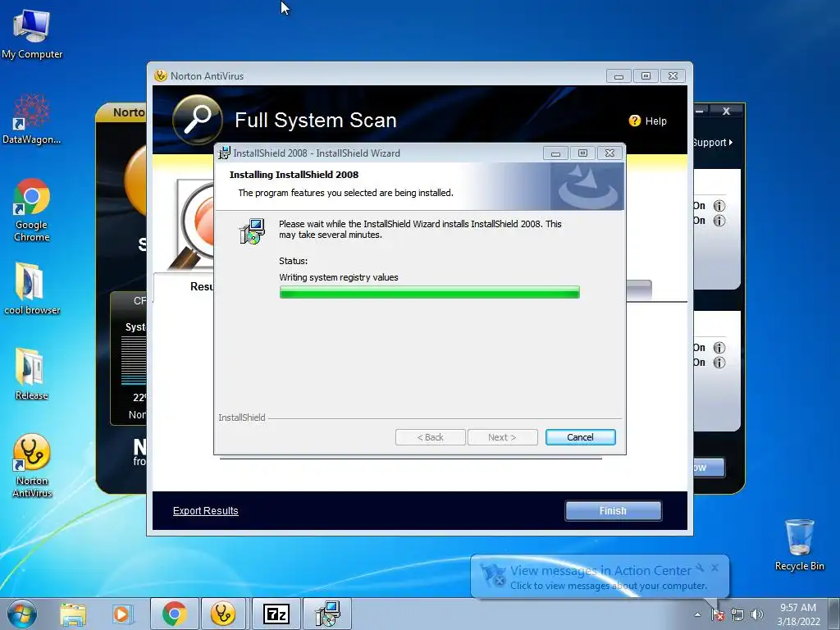
Task: Click the Help link in Norton scan window
Action: point(655,121)
